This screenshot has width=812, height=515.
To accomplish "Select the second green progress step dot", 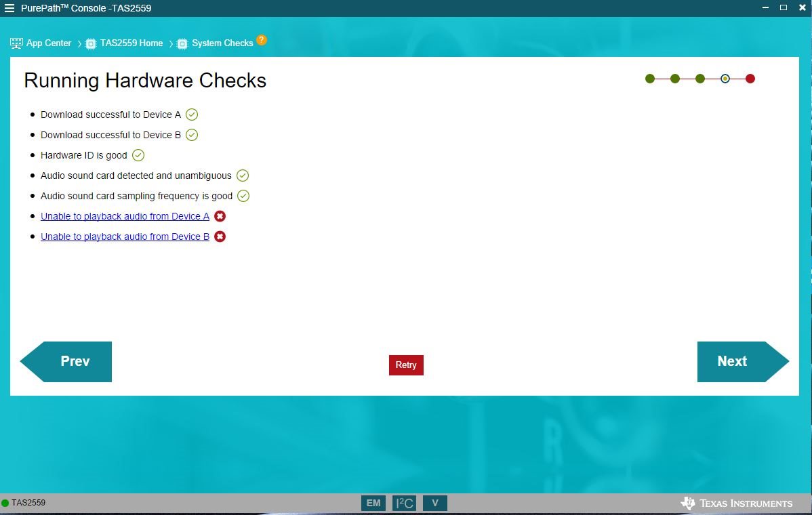I will pos(675,79).
